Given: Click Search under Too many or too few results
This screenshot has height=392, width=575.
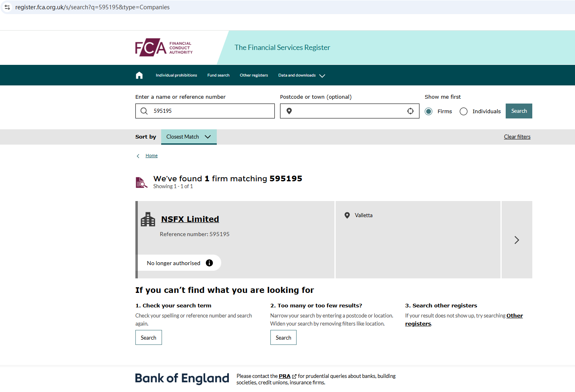Looking at the screenshot, I should pyautogui.click(x=283, y=338).
